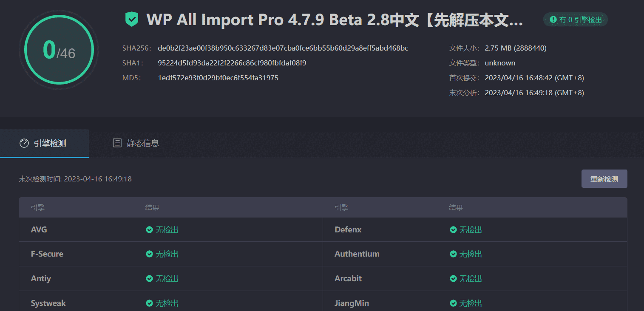Click the green check icon in AVG row

[149, 230]
